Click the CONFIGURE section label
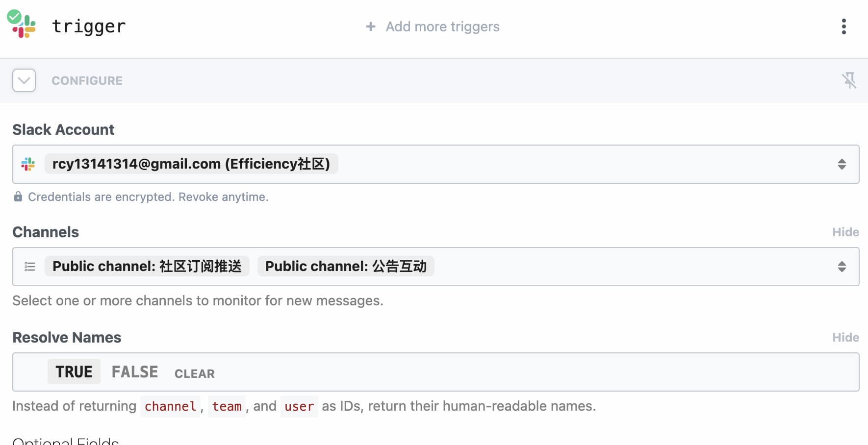Image resolution: width=868 pixels, height=445 pixels. click(87, 80)
